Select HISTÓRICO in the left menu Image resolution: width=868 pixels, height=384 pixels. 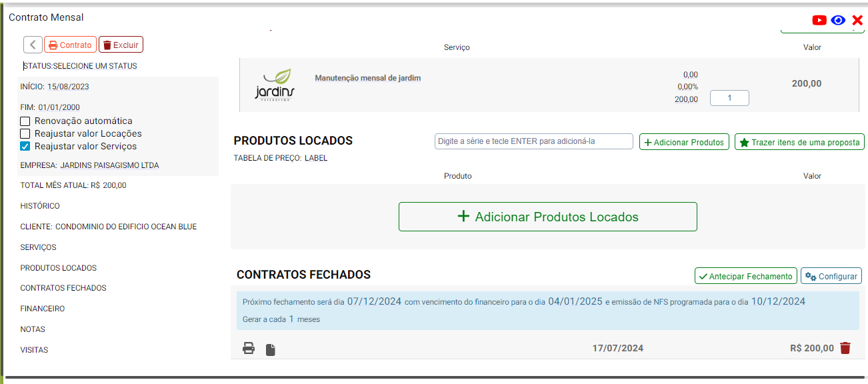pyautogui.click(x=40, y=206)
